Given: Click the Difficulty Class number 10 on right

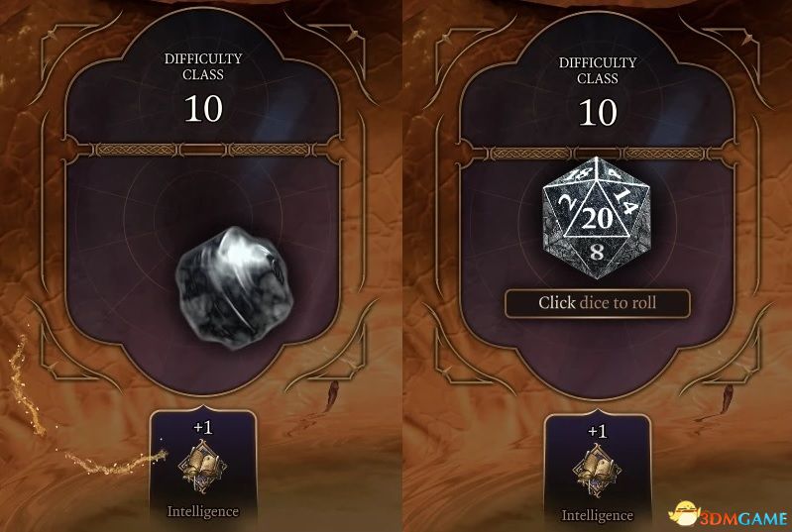Looking at the screenshot, I should 598,112.
